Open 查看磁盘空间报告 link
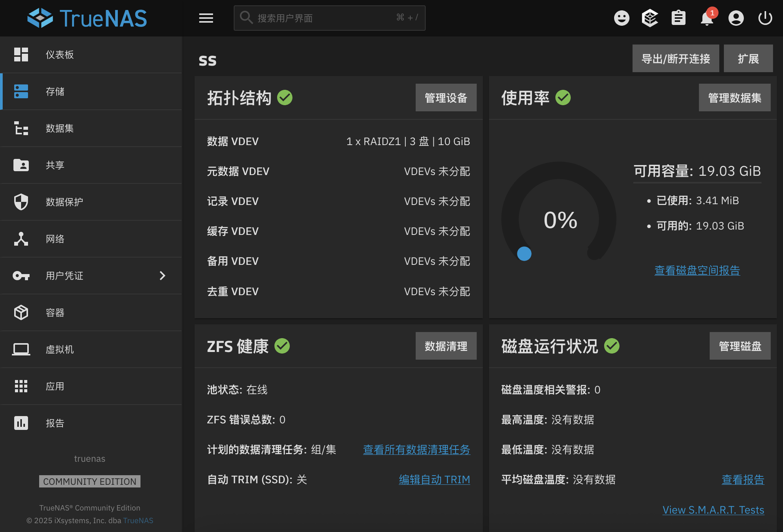 pos(697,270)
